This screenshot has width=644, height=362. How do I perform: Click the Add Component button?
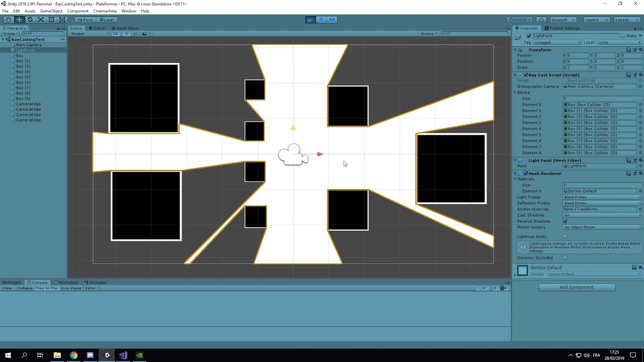click(x=576, y=287)
